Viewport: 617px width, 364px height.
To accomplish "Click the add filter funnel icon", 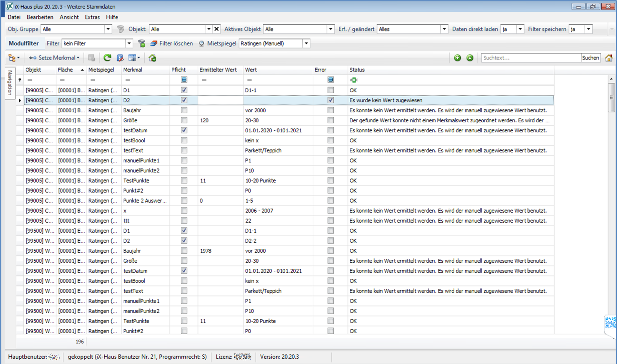I will click(141, 44).
